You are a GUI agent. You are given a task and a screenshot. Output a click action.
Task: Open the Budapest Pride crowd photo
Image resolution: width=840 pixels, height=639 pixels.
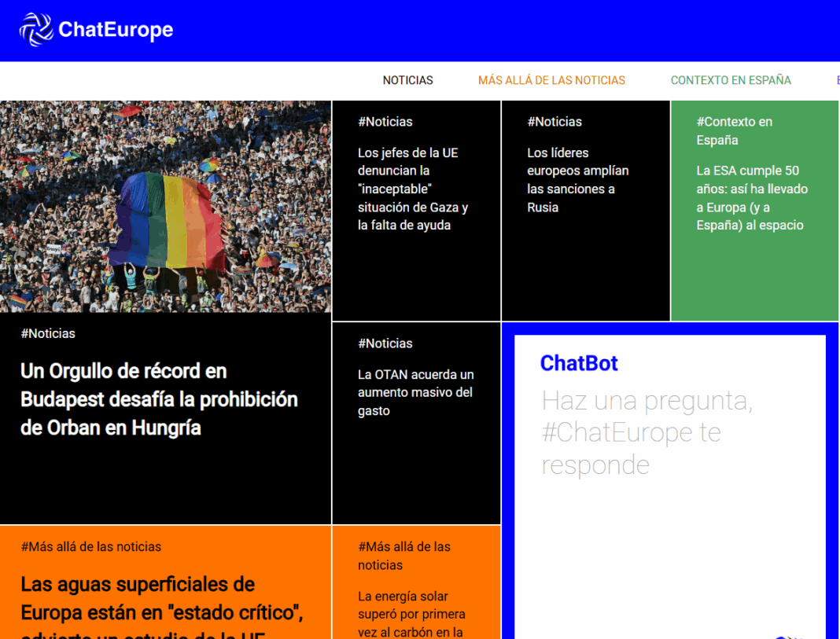click(165, 207)
